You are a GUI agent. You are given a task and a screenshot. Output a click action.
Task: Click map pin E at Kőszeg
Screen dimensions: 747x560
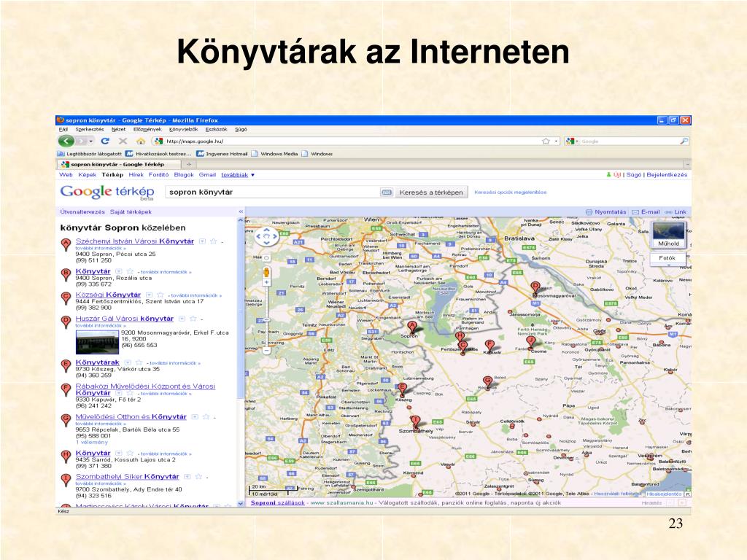403,389
